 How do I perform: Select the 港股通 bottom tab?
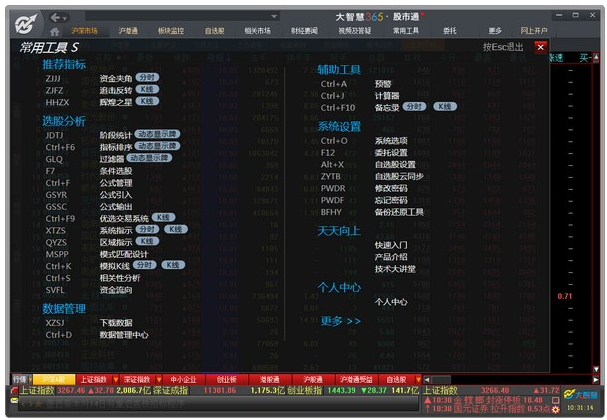(269, 379)
